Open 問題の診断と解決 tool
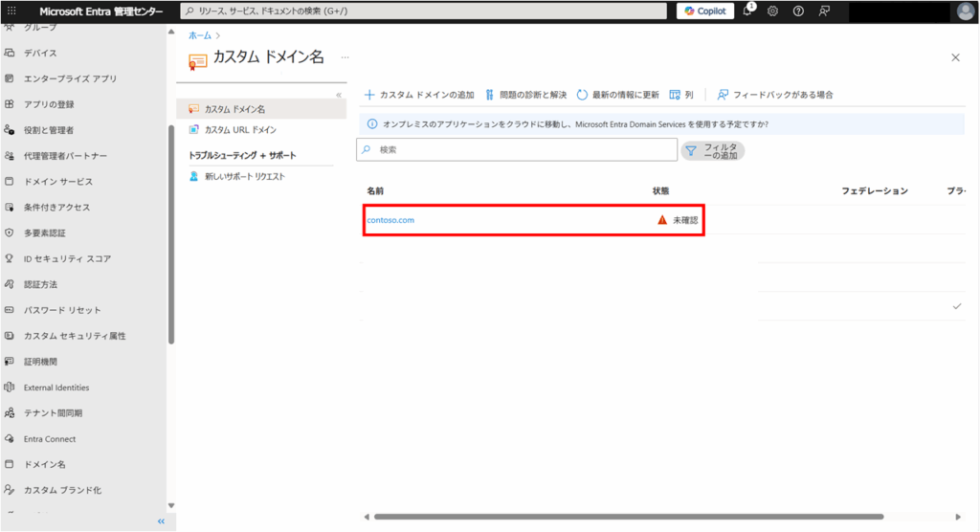Image resolution: width=980 pixels, height=532 pixels. pos(526,95)
